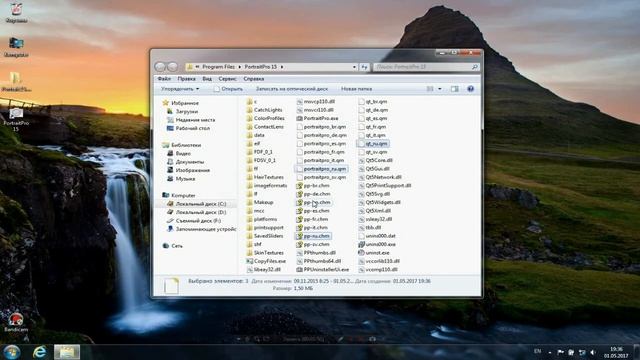Open the view options dropdown arrow
Image resolution: width=640 pixels, height=360 pixels.
pos(440,89)
